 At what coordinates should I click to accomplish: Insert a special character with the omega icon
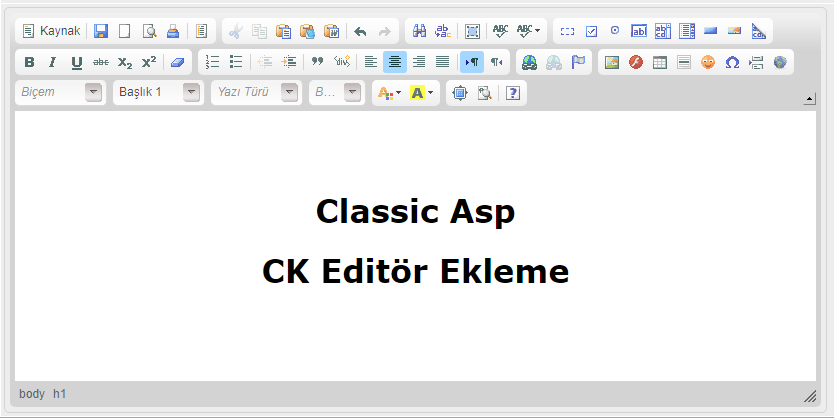[x=732, y=62]
